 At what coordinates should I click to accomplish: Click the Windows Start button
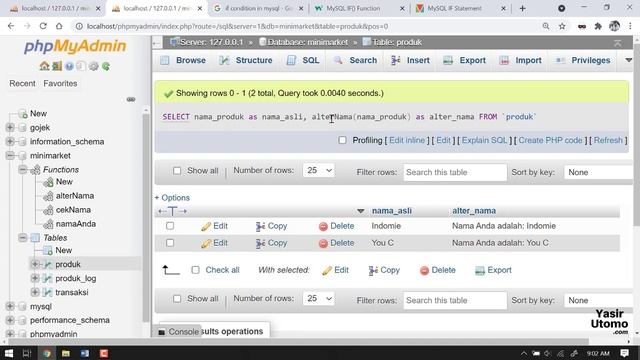click(x=9, y=353)
